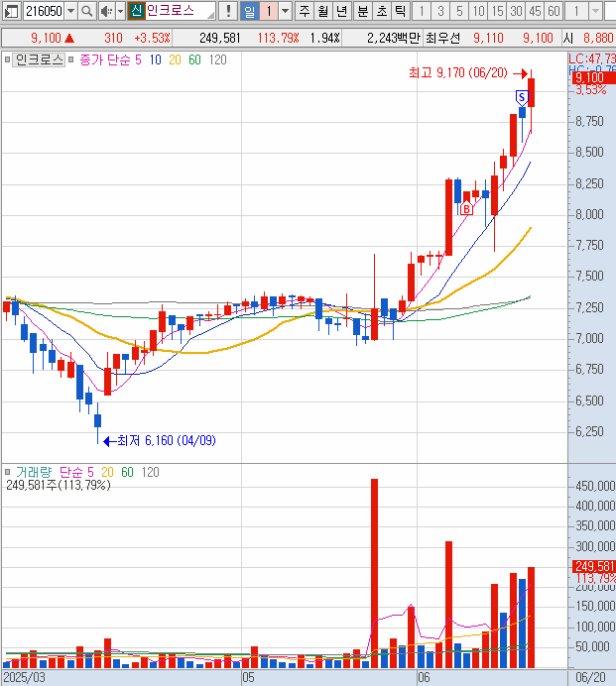The height and width of the screenshot is (686, 616).
Task: Select the 월 (monthly) period tab
Action: click(323, 11)
